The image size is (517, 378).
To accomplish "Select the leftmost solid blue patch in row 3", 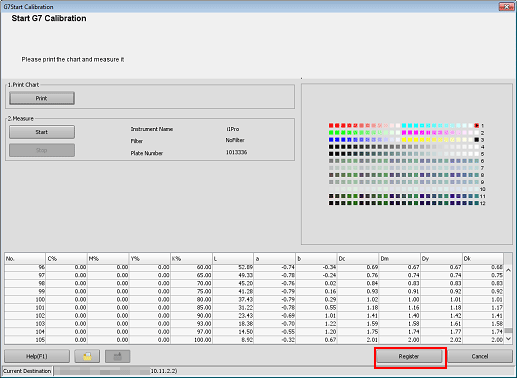I will click(x=331, y=140).
